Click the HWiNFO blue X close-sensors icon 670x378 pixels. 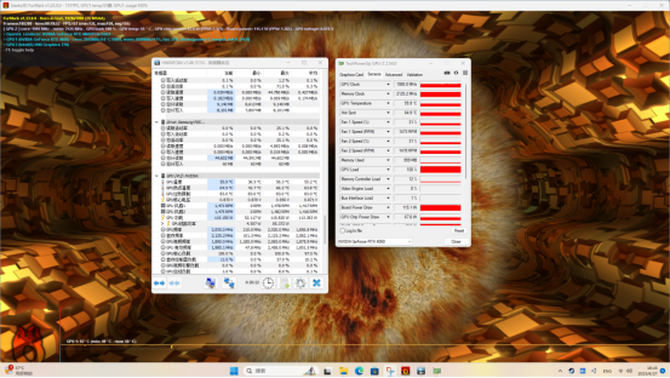pos(316,283)
